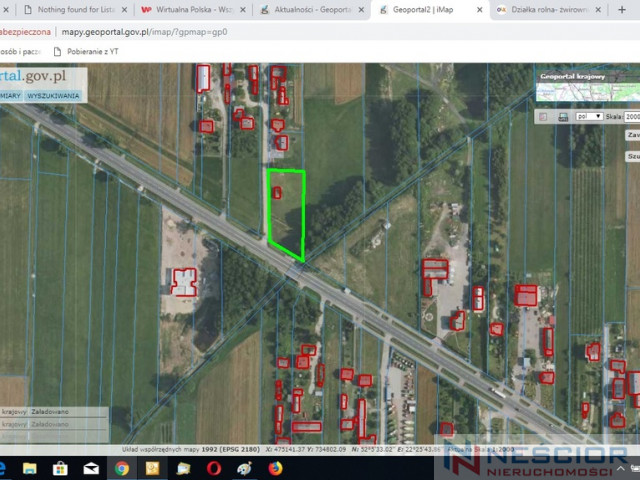The width and height of the screenshot is (640, 480).
Task: Open Firefox from the taskbar
Action: tap(276, 468)
